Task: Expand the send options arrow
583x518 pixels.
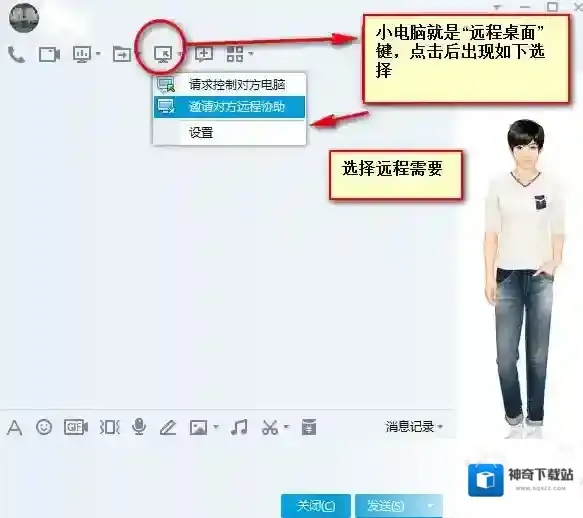Action: click(x=431, y=506)
